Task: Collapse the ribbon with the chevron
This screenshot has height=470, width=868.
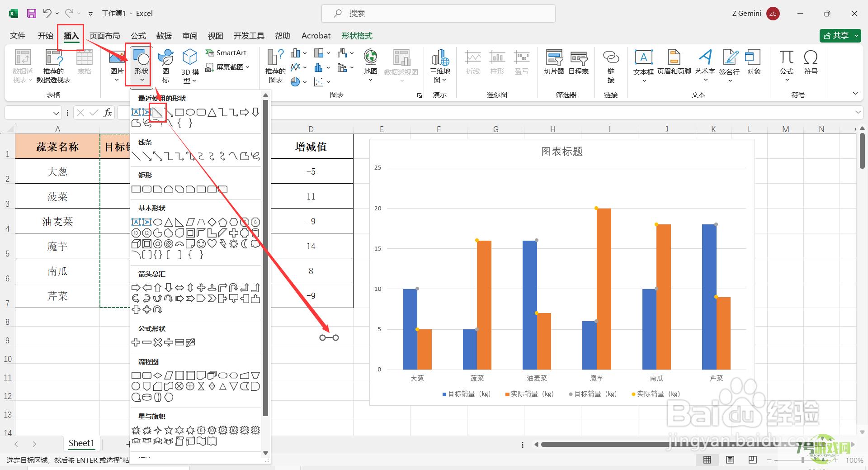Action: tap(855, 94)
